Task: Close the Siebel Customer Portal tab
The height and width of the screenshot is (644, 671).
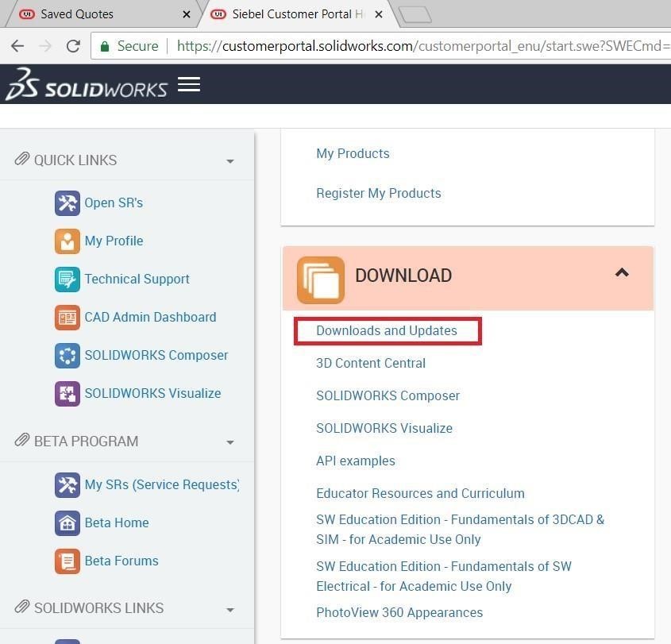Action: [378, 14]
